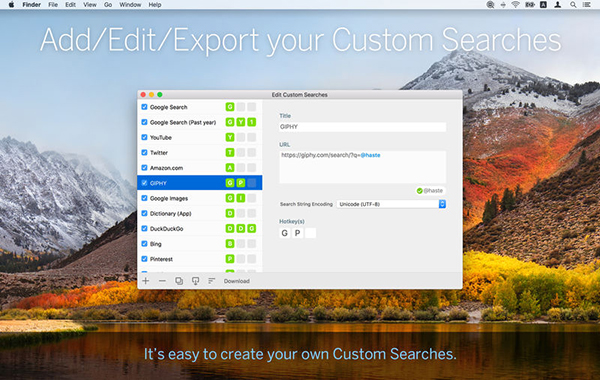The image size is (600, 380).
Task: Open the Go menu
Action: pyautogui.click(x=108, y=5)
